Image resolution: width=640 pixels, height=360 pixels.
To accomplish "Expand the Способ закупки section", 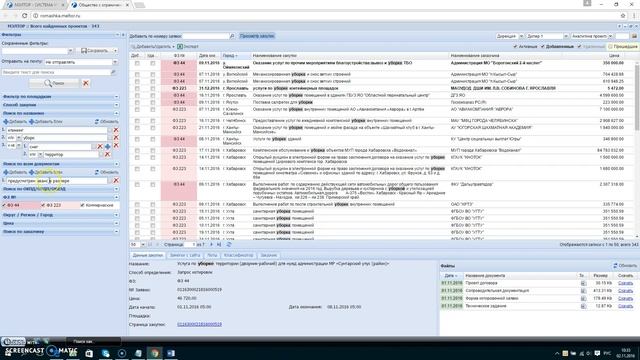I will click(116, 105).
